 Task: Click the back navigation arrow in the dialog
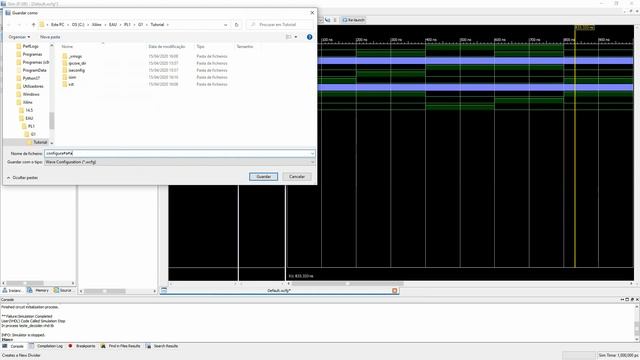tap(9, 25)
